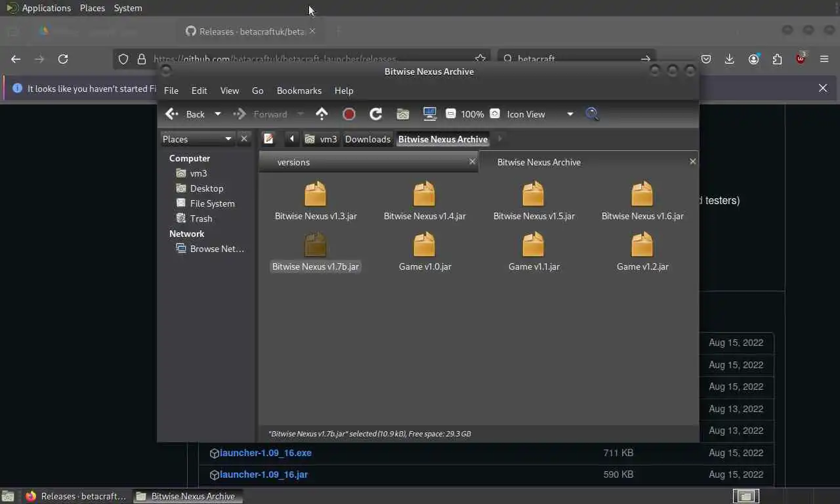Open the Edit menu
Viewport: 840px width, 504px height.
[x=199, y=91]
